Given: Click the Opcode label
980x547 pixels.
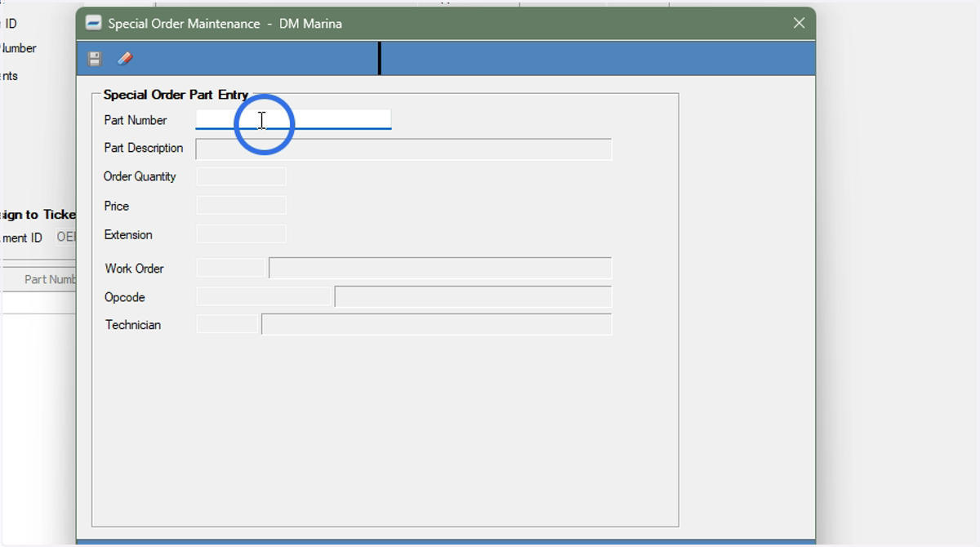Looking at the screenshot, I should pos(125,297).
